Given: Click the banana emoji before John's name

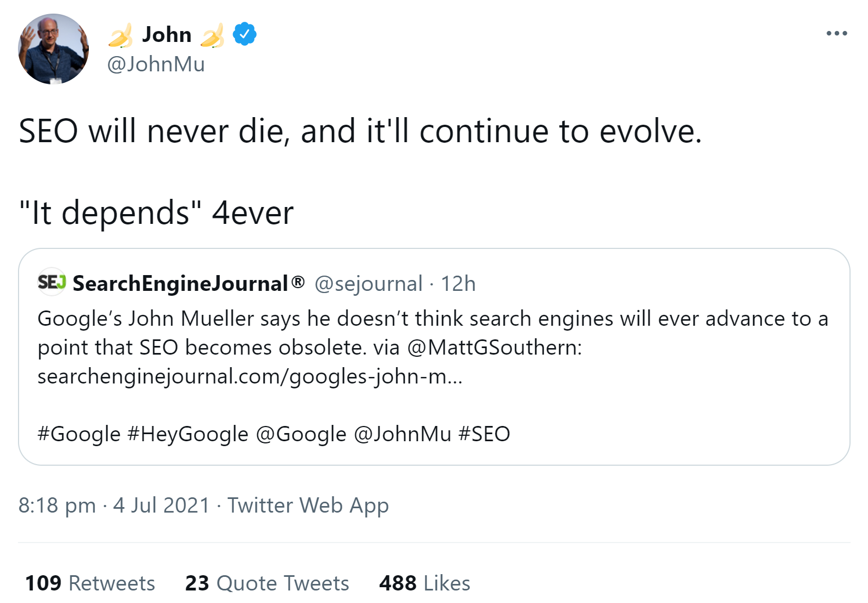Looking at the screenshot, I should pos(121,34).
